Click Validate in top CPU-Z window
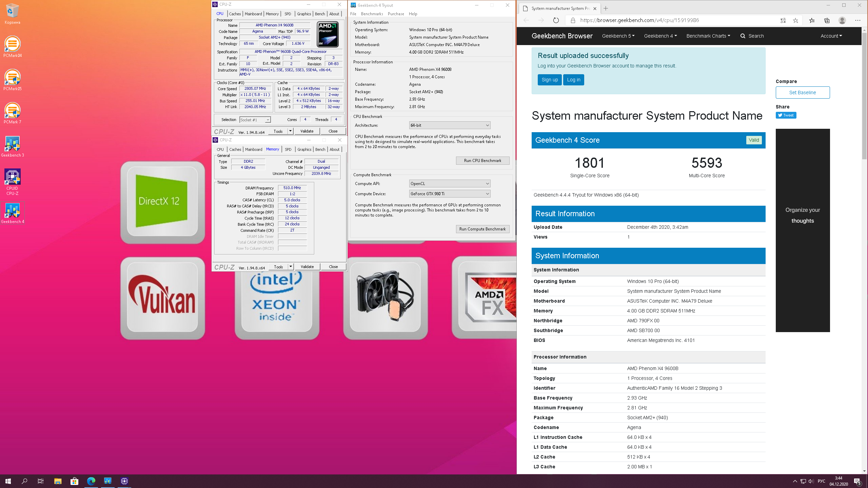This screenshot has height=488, width=868. tap(307, 131)
